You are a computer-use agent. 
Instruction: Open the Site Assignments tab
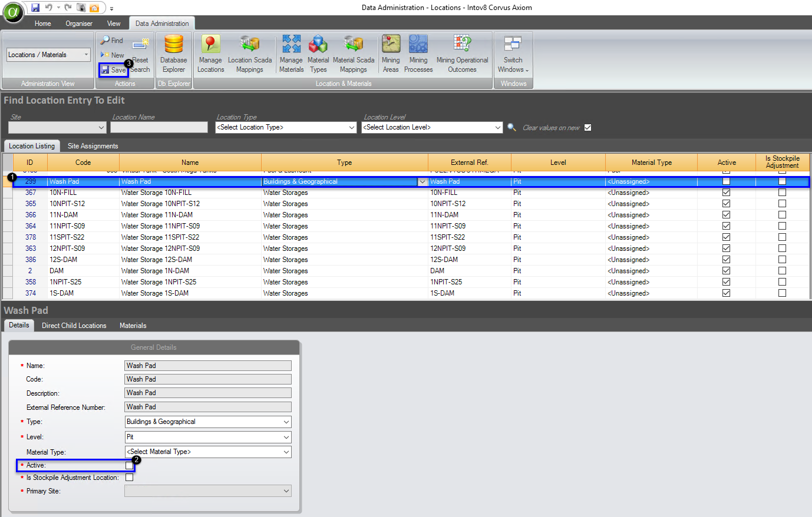tap(93, 146)
